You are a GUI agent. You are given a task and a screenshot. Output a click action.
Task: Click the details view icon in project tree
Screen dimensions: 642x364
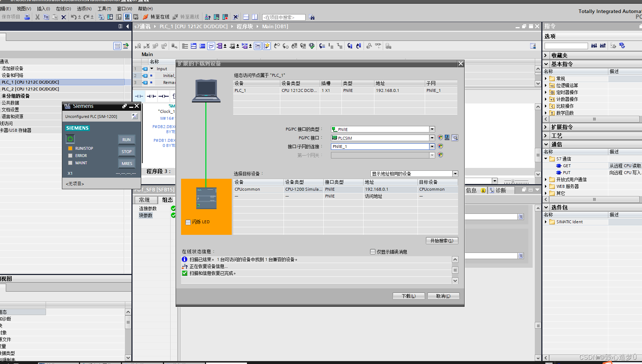pos(117,46)
